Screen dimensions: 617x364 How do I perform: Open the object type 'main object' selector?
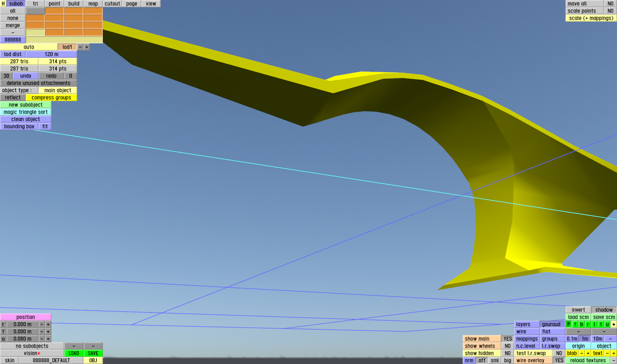[58, 90]
